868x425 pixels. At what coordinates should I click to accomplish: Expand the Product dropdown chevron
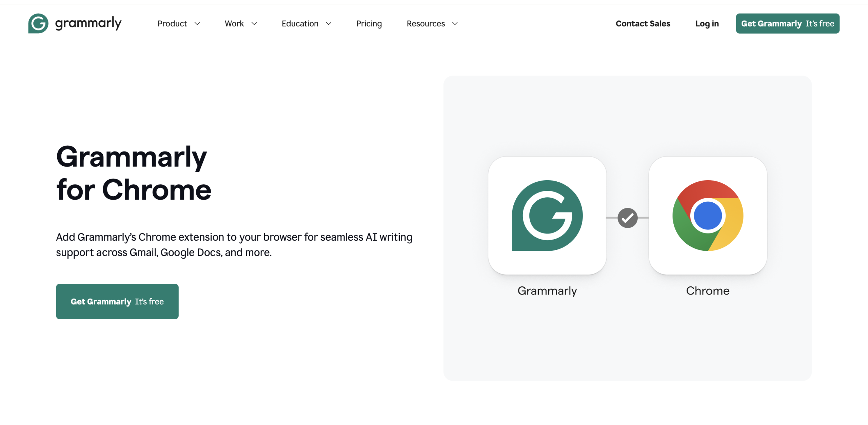tap(197, 24)
